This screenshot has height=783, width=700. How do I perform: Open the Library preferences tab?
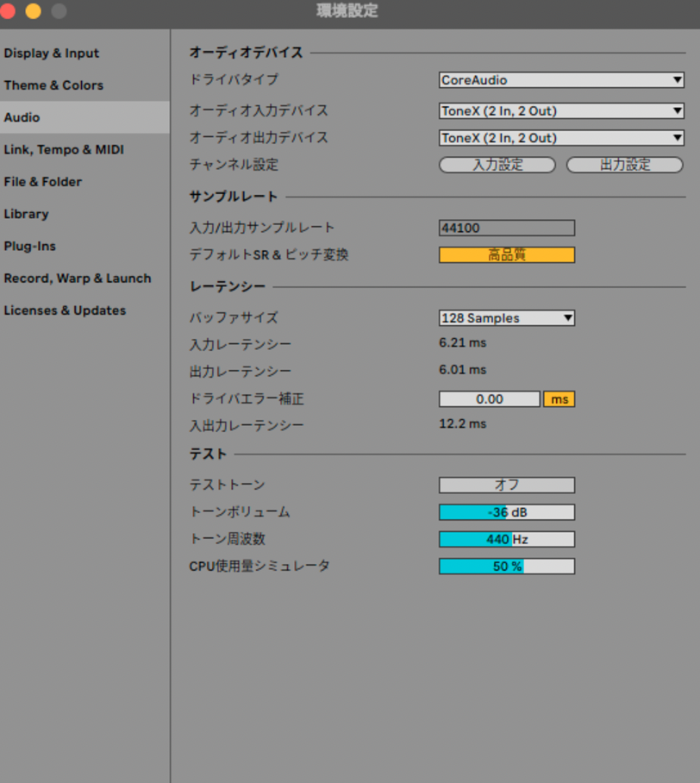click(26, 214)
